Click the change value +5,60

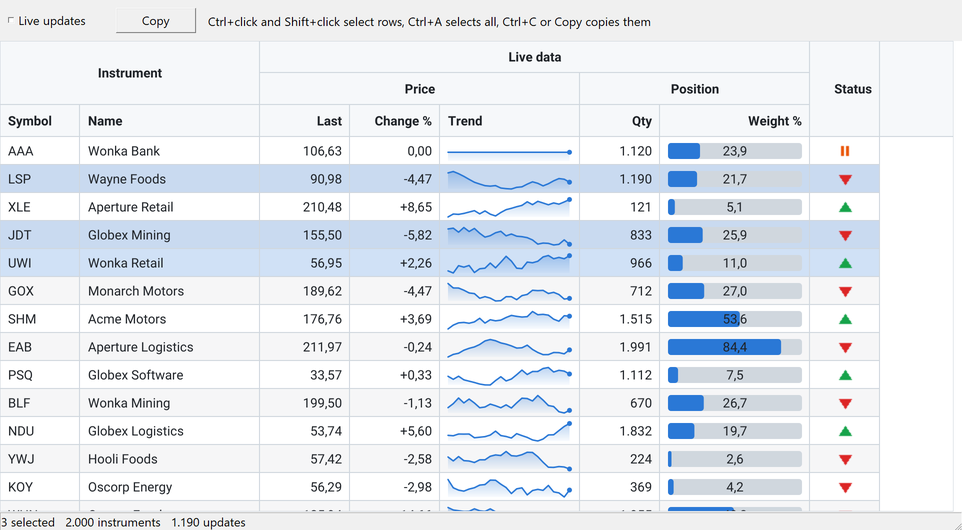point(415,431)
